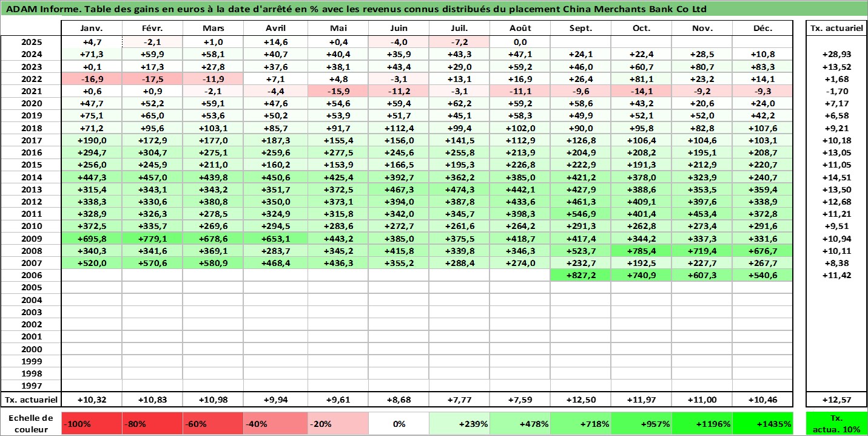Click cell +226,8 in 2015 Août

point(520,165)
